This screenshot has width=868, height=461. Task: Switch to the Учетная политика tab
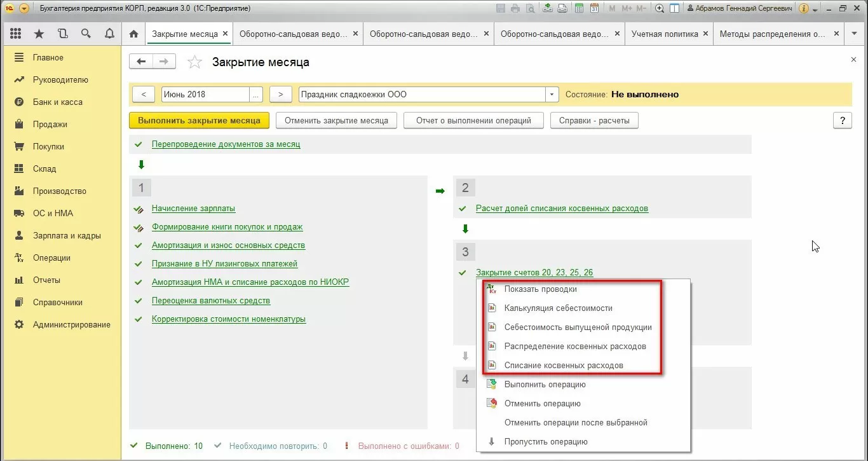[664, 34]
